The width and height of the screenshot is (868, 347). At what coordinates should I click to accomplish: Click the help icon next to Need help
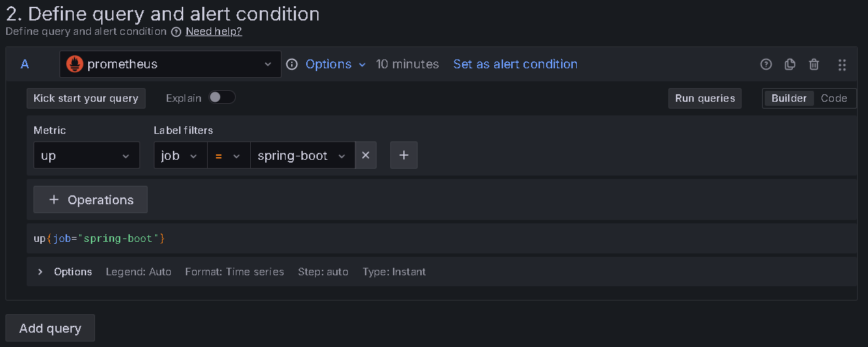176,31
